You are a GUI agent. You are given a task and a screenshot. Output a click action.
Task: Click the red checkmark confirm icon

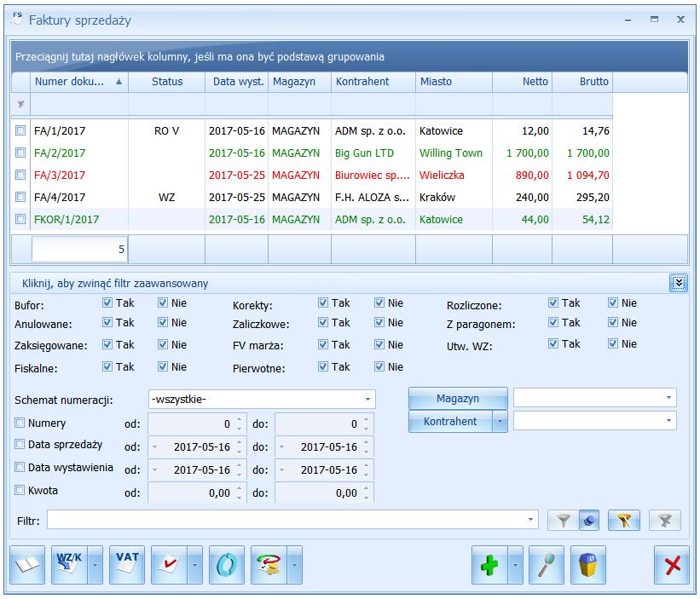169,565
